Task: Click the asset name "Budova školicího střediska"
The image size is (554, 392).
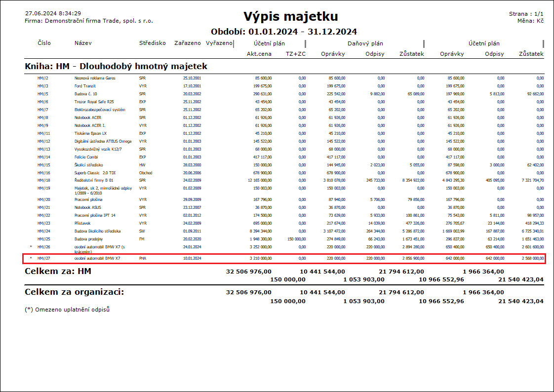Action: pyautogui.click(x=97, y=231)
